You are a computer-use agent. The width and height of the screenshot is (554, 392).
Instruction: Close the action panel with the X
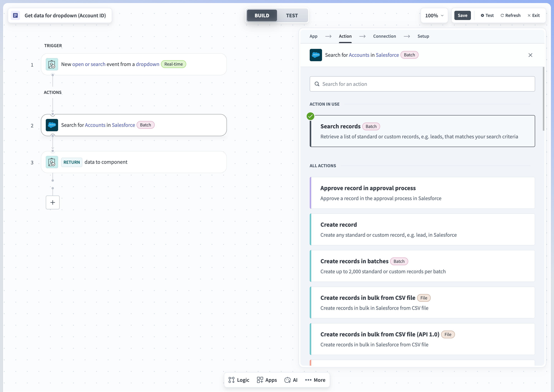click(x=530, y=55)
